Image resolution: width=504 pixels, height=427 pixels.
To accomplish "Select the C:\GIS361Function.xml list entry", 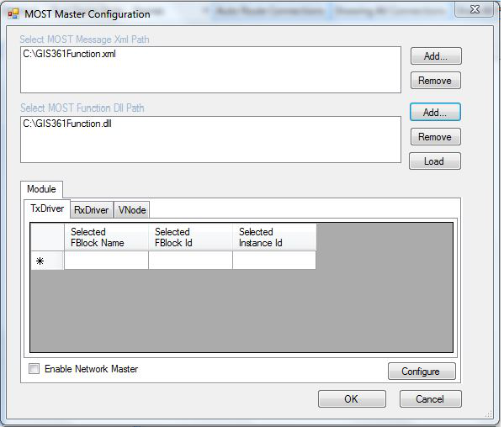I will coord(70,54).
